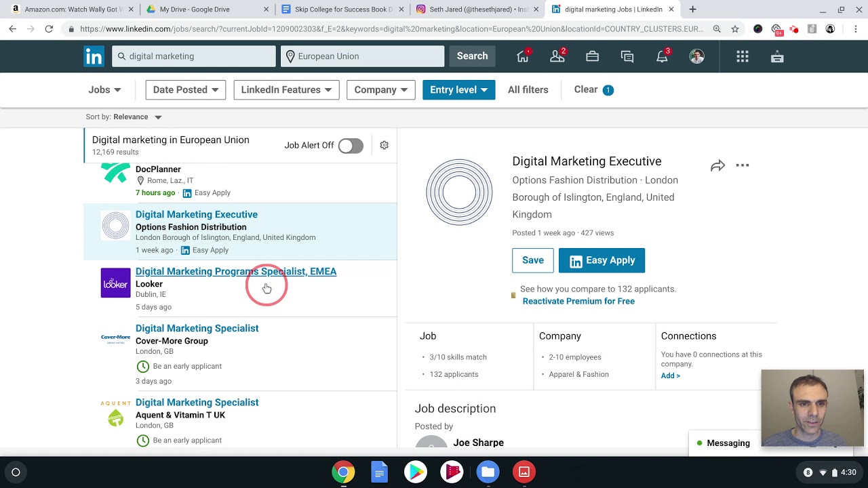Click the Post a job icon

777,56
